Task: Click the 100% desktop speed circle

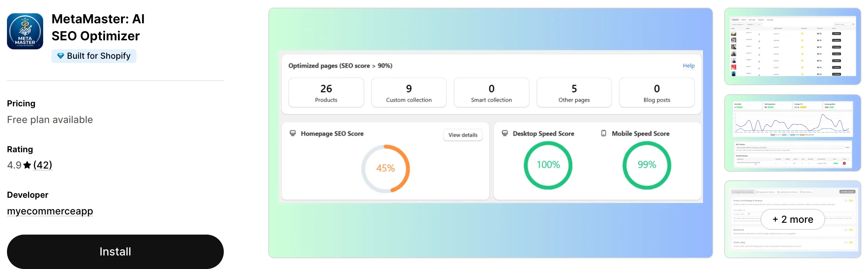Action: (548, 165)
